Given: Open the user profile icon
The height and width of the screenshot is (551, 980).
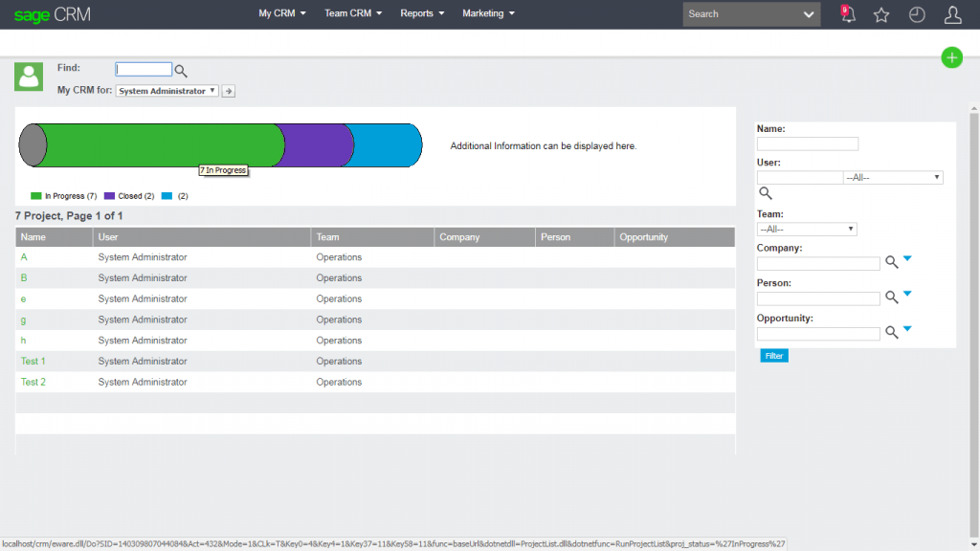Looking at the screenshot, I should pyautogui.click(x=951, y=13).
